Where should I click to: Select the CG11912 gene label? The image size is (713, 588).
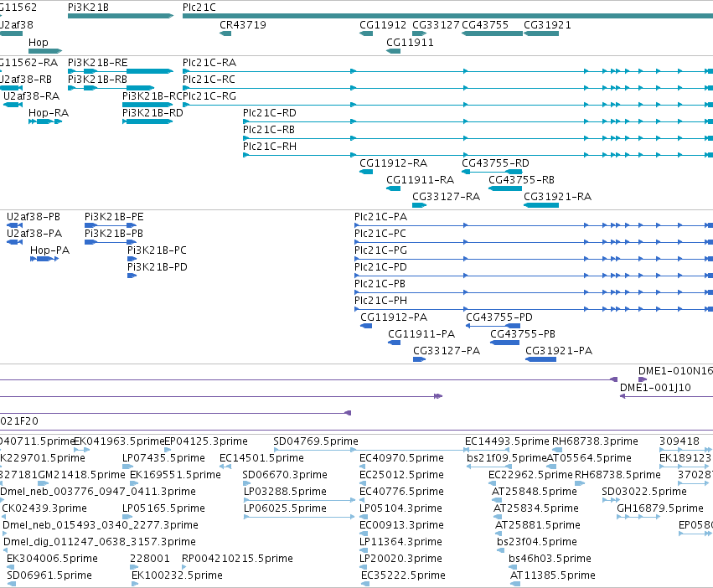[383, 24]
